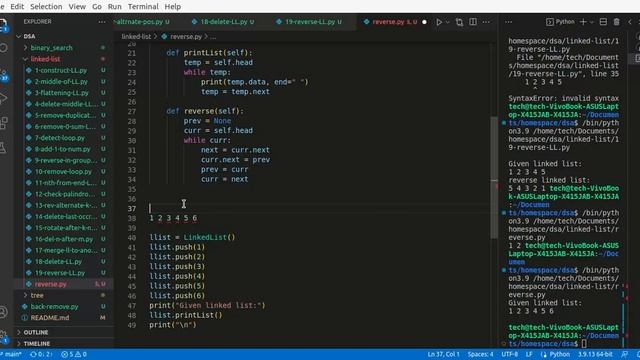Run the Python file with play button
Image resolution: width=640 pixels, height=360 pixels.
click(439, 22)
